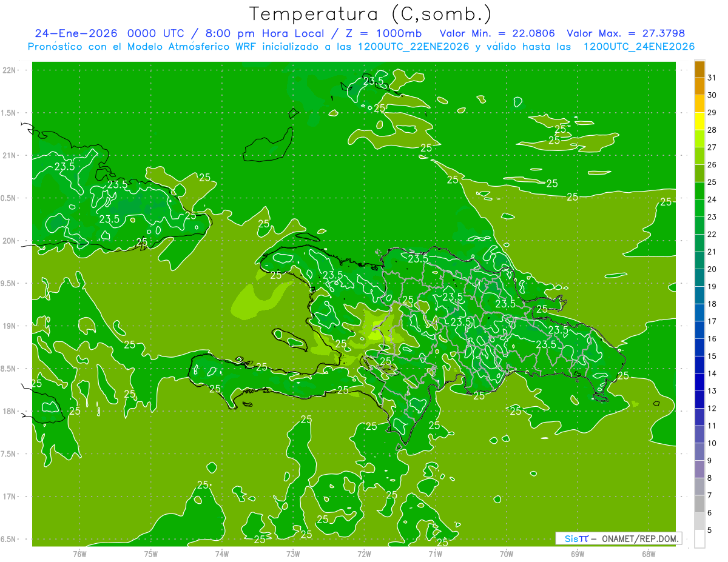This screenshot has width=728, height=562.
Task: Click the colorbar label 31
Action: [x=712, y=78]
